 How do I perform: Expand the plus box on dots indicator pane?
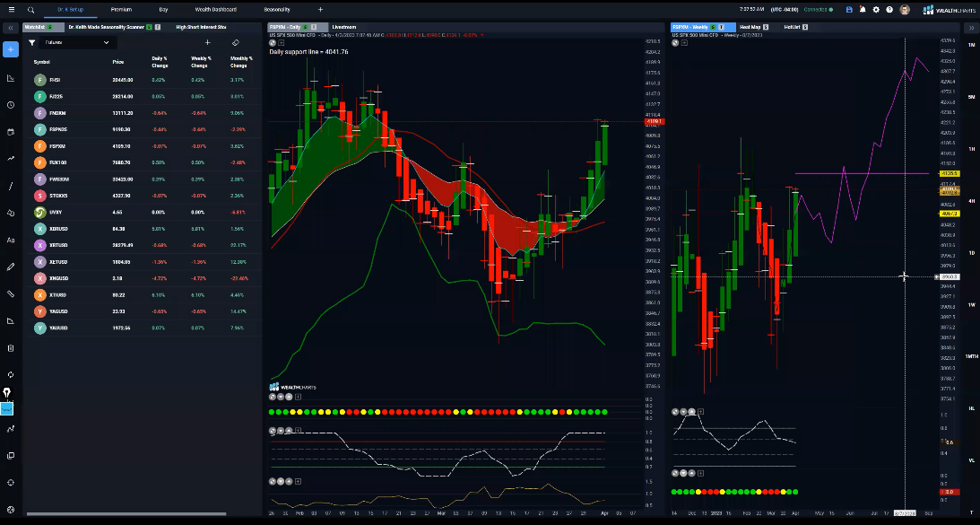[x=299, y=397]
